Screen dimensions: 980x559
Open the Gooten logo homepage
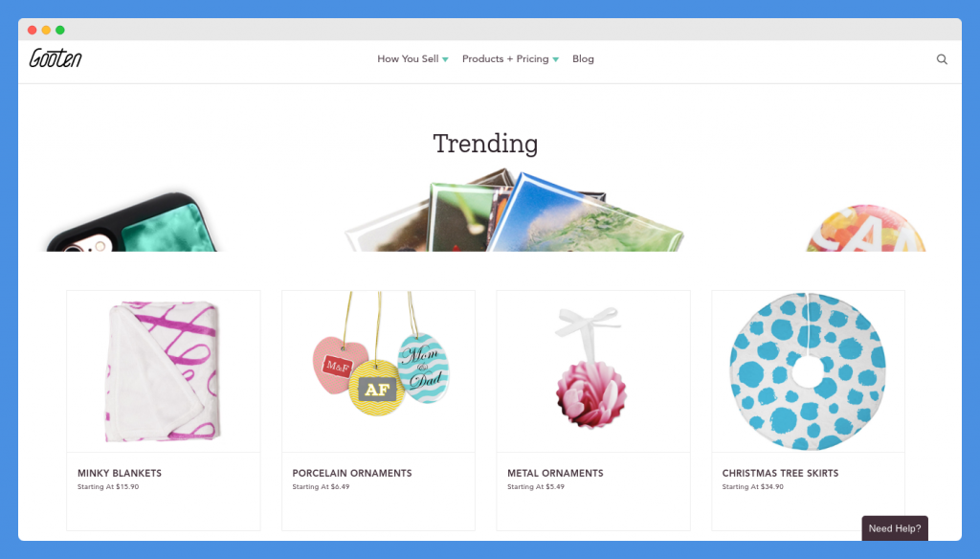56,58
